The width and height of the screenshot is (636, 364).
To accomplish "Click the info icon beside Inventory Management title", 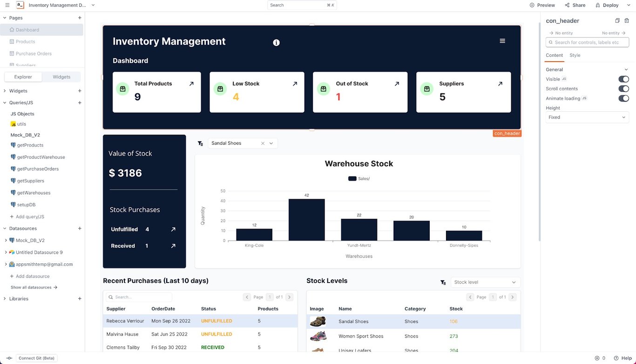I will tap(276, 42).
